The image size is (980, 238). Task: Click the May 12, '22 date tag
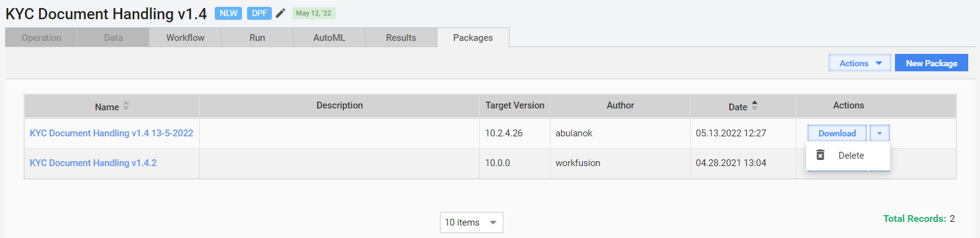point(313,13)
